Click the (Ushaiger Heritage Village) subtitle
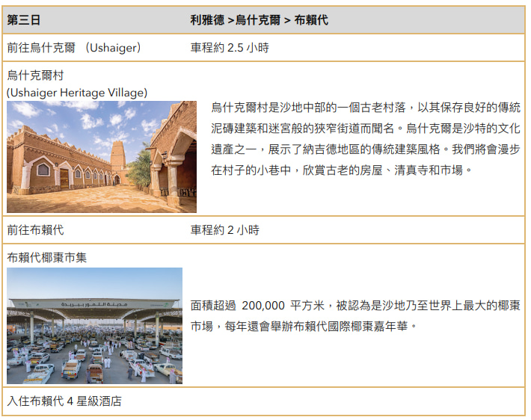The image size is (531, 420). (x=77, y=93)
